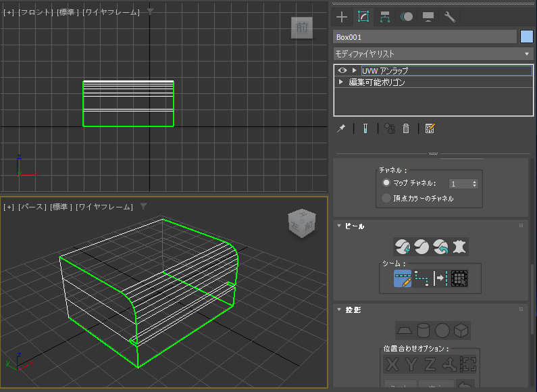Click Convert Edge Selection to Seams icon

click(x=440, y=278)
